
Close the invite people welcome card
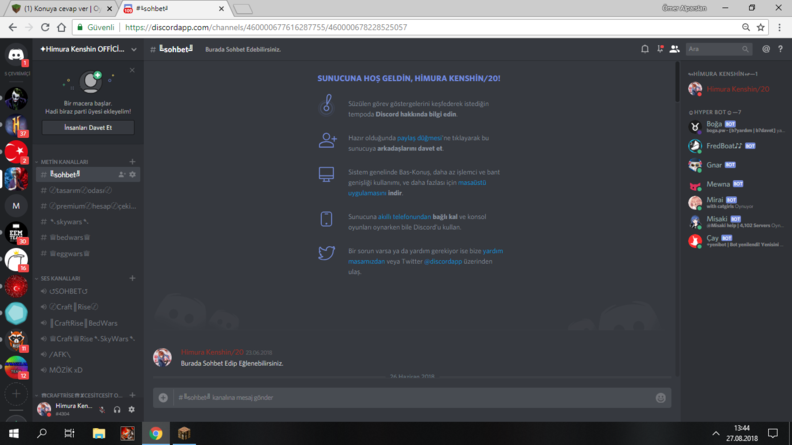(x=132, y=70)
